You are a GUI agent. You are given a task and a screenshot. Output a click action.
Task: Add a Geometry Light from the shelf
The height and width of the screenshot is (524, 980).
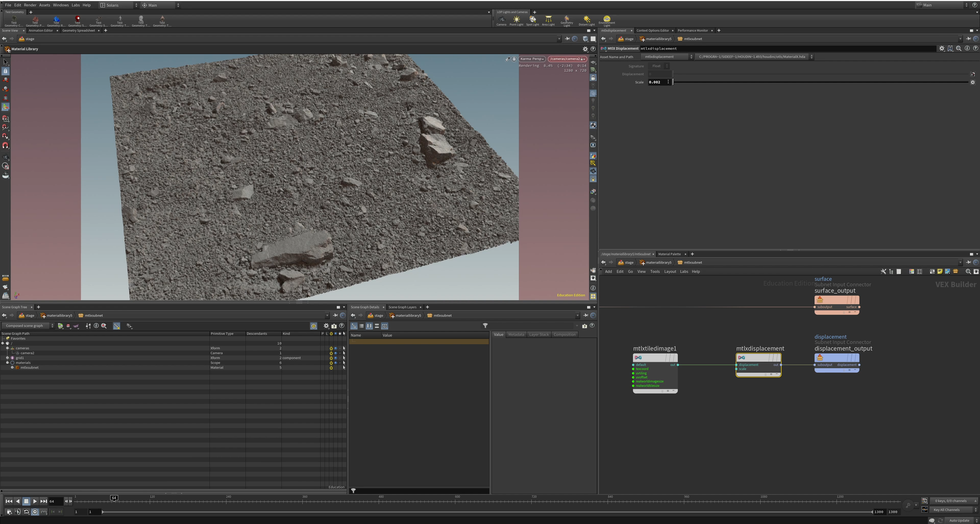click(566, 21)
